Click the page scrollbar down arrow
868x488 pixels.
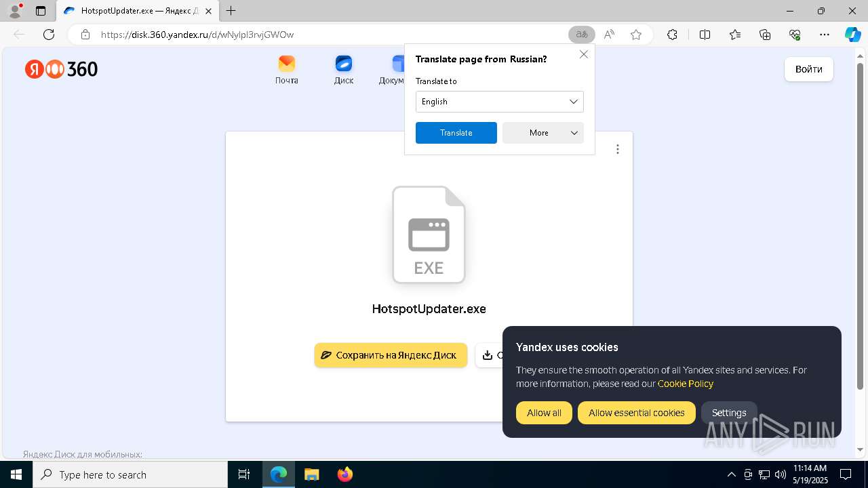click(861, 449)
